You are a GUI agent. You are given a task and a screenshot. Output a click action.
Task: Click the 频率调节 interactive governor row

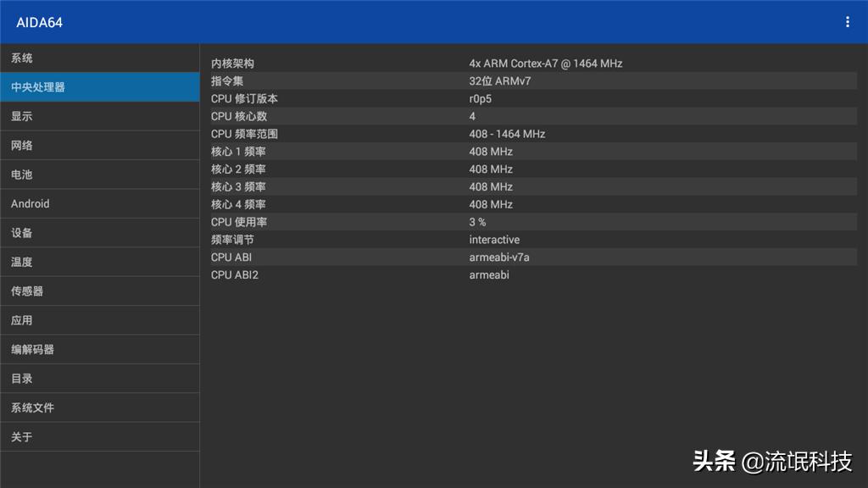coord(532,239)
